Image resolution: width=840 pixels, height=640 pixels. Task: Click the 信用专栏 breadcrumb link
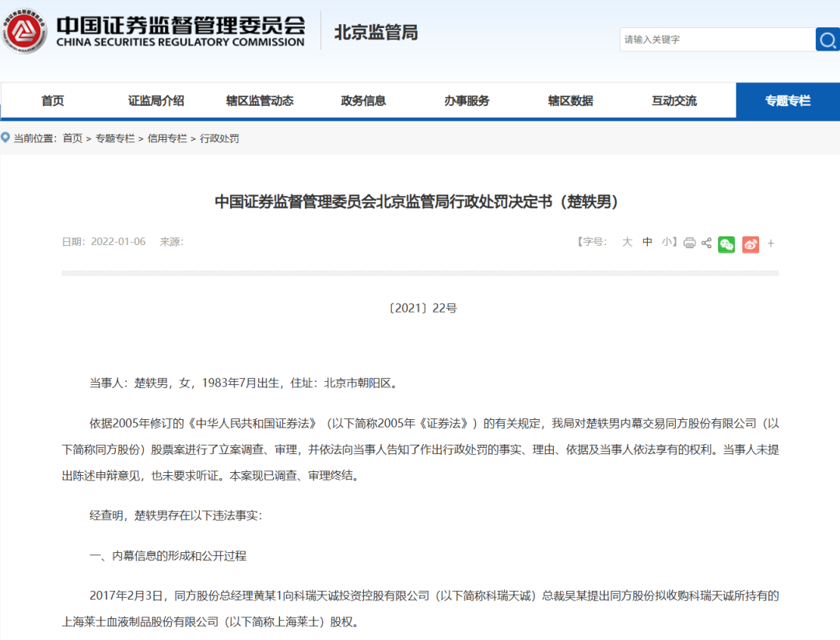[x=167, y=138]
